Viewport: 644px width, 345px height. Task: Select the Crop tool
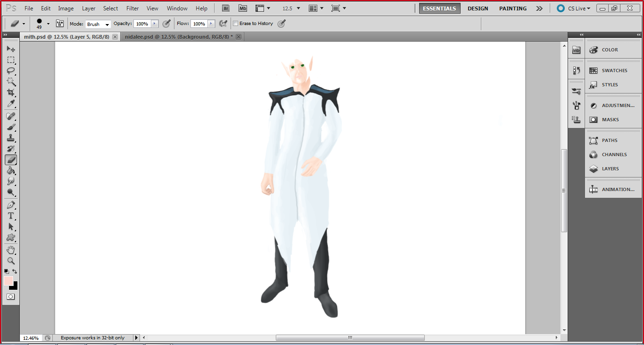pos(11,92)
